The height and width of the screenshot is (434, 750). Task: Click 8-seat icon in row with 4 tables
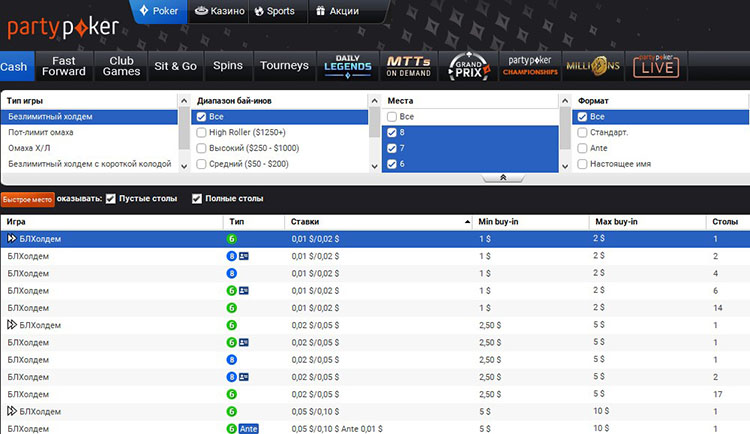(232, 273)
